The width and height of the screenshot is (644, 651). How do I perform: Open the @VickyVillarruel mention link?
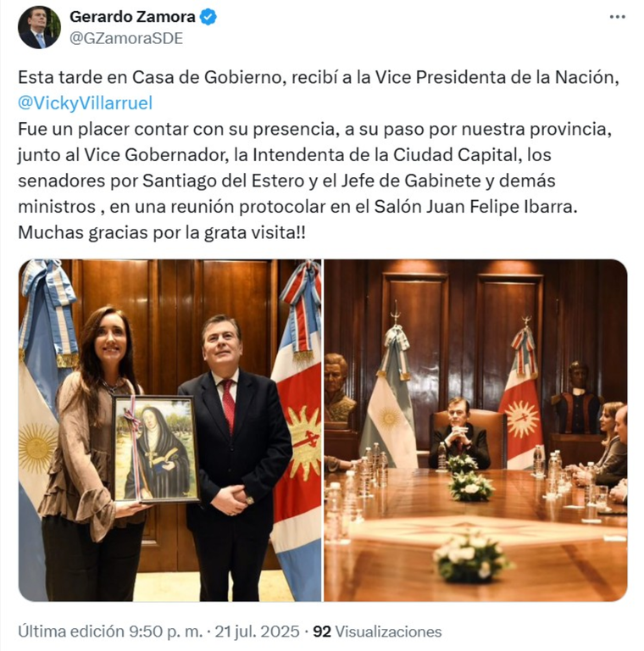(86, 103)
